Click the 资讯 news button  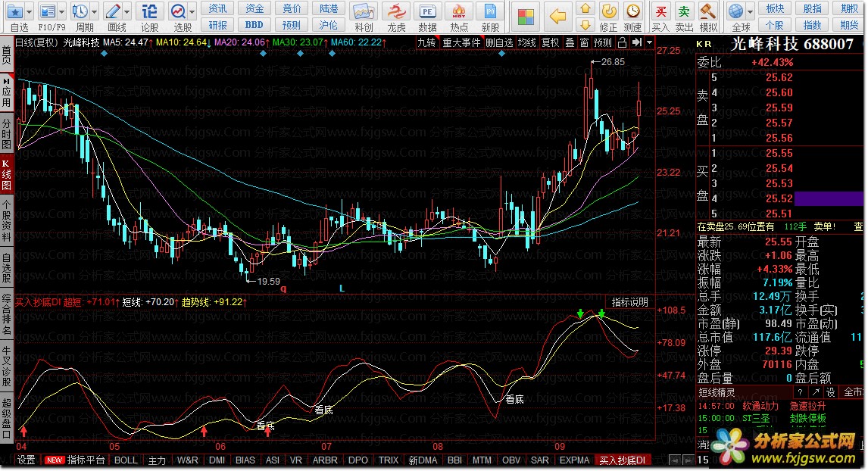coord(217,8)
